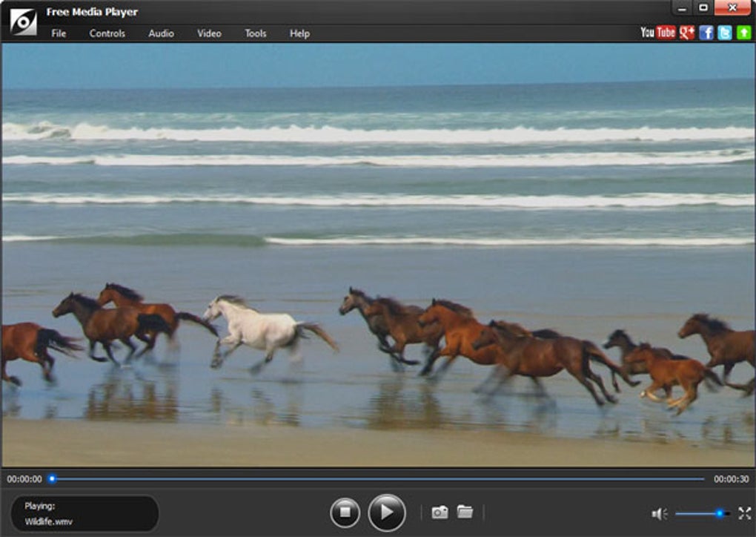Viewport: 756px width, 537px height.
Task: Click the Free Media Player logo
Action: (23, 22)
